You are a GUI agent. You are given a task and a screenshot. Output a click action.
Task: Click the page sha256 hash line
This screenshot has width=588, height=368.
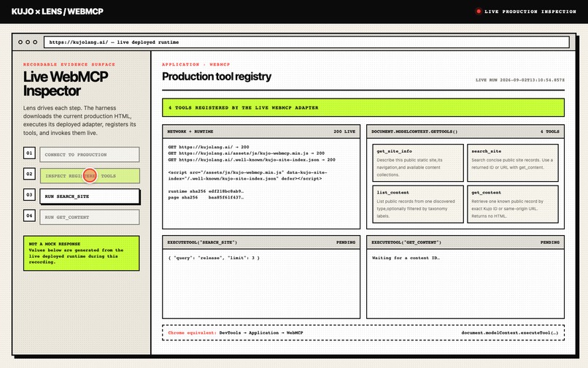pyautogui.click(x=206, y=198)
